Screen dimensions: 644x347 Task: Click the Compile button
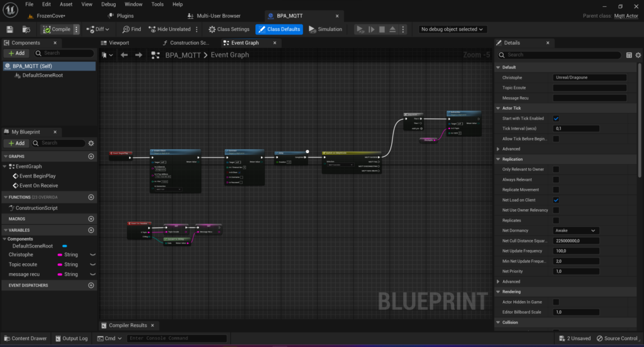[x=57, y=29]
